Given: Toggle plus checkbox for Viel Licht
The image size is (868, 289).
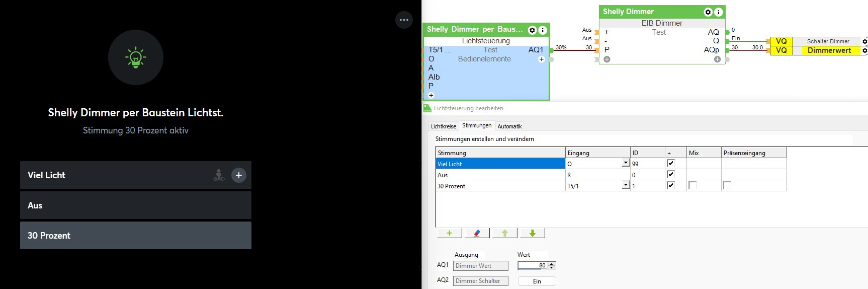Looking at the screenshot, I should [x=670, y=163].
